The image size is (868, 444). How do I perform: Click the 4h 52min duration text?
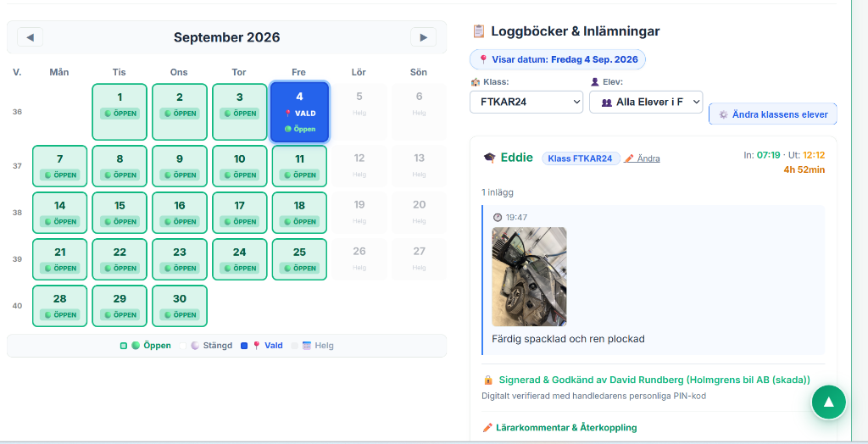[x=804, y=169]
